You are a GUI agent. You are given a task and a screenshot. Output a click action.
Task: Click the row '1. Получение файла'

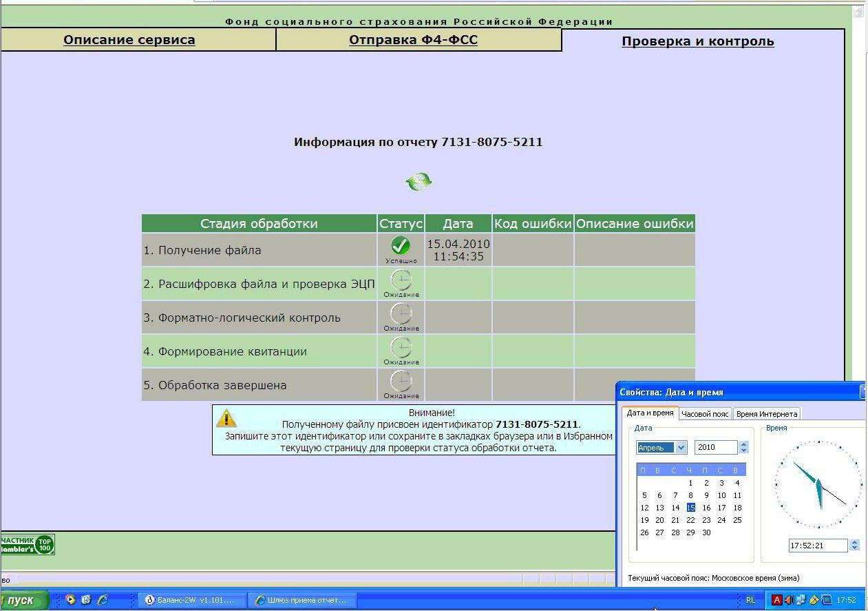pyautogui.click(x=419, y=250)
